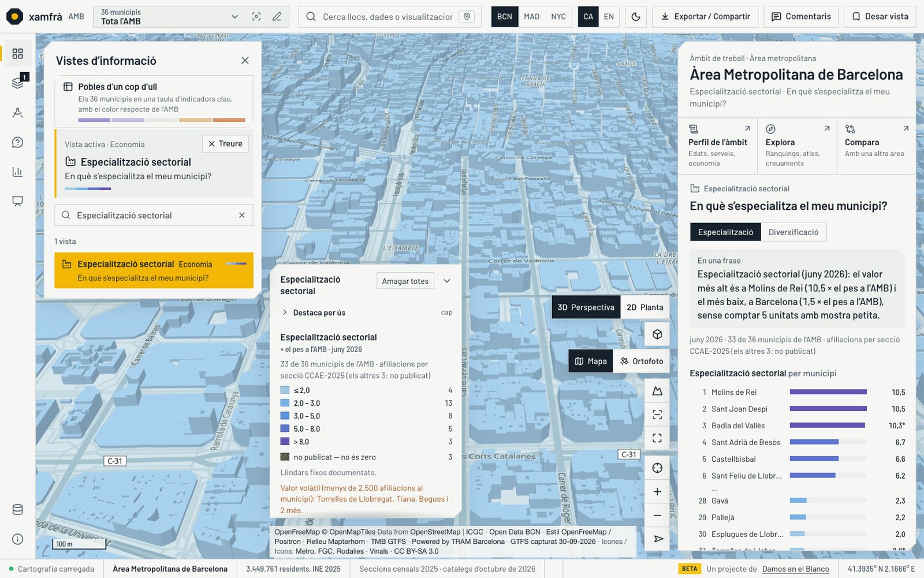Switch city to NYC
Image resolution: width=924 pixels, height=578 pixels.
click(558, 17)
